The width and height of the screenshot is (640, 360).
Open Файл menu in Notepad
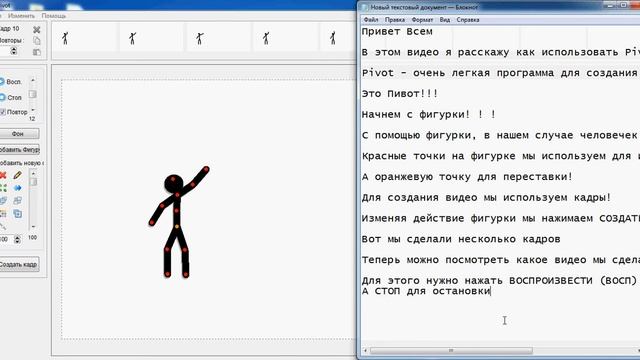(x=371, y=20)
